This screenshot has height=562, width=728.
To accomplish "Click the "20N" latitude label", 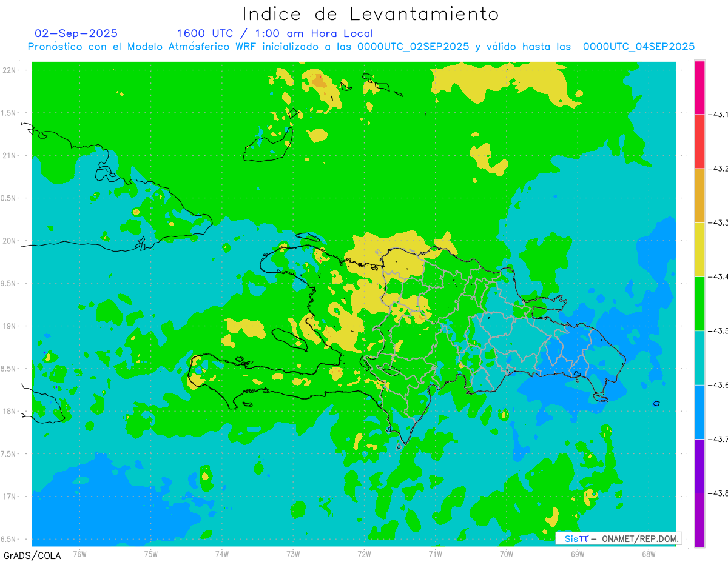I will 10,241.
